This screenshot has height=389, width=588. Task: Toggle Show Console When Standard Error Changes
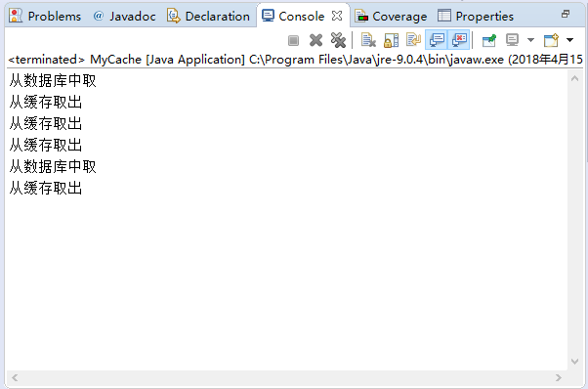click(459, 40)
